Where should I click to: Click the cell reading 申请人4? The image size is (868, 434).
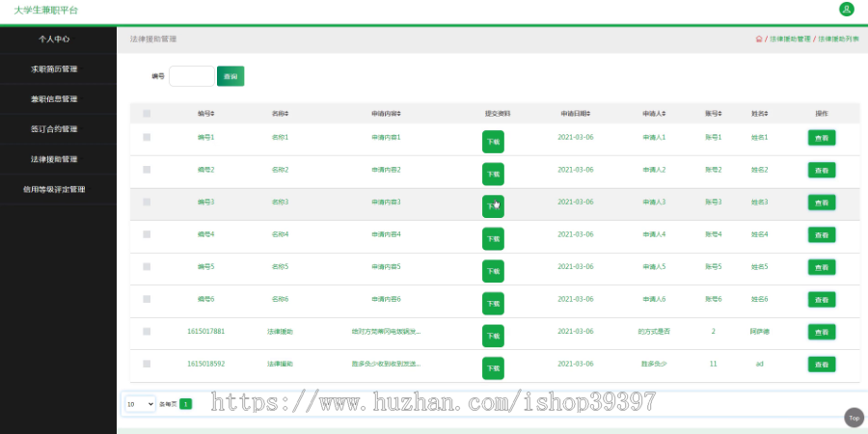click(x=654, y=234)
